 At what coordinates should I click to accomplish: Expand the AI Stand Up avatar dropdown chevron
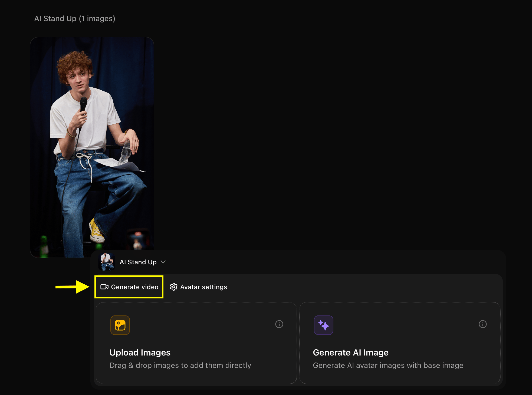coord(163,262)
